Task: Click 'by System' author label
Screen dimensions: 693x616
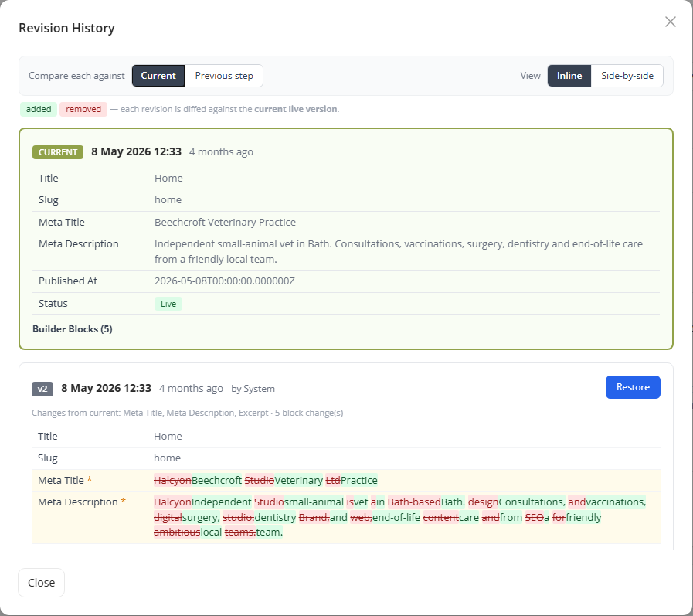Action: tap(253, 389)
